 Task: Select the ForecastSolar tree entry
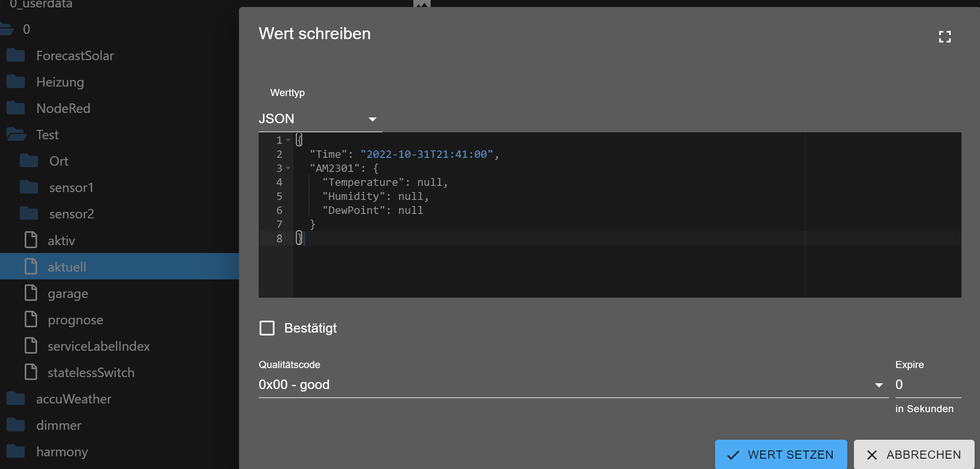pos(75,56)
